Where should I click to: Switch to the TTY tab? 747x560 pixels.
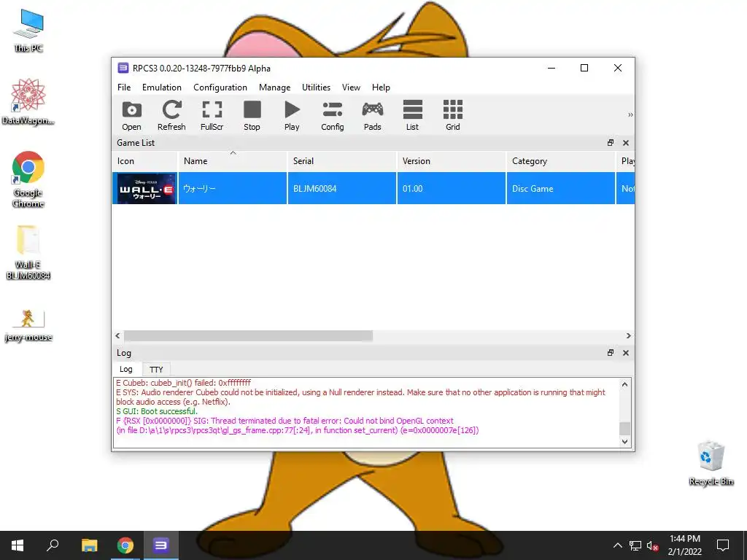pyautogui.click(x=156, y=370)
